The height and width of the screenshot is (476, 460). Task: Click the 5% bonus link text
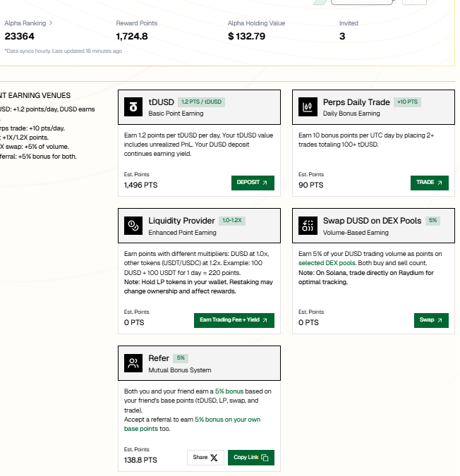(x=229, y=391)
